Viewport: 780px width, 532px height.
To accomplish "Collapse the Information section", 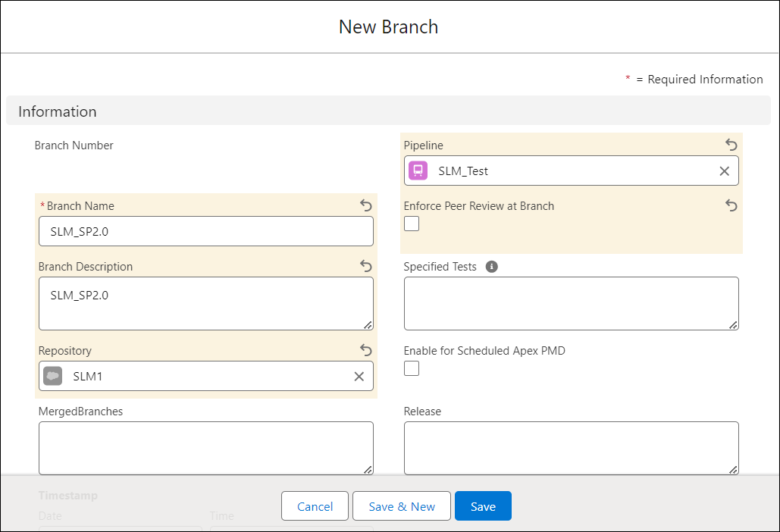I will (57, 111).
